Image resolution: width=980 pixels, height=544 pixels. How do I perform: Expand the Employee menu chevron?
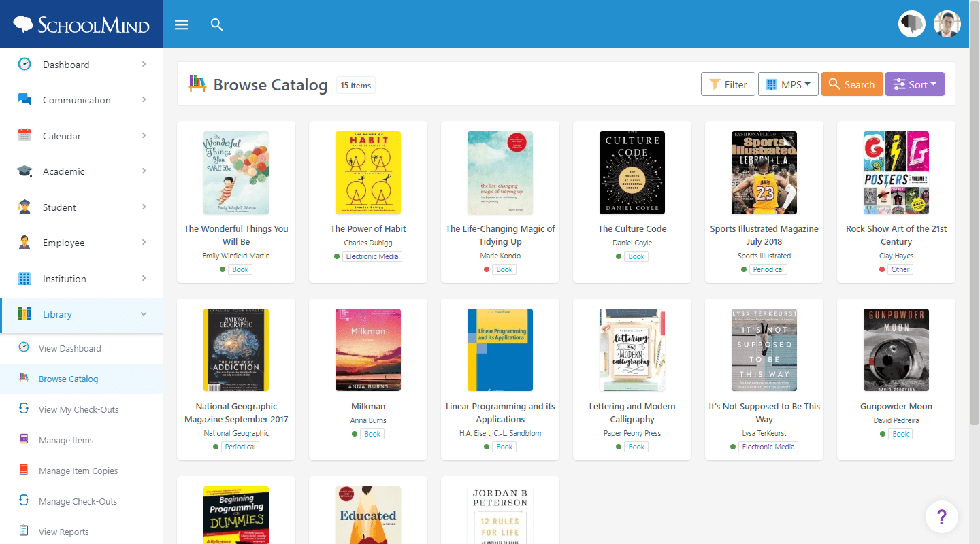(144, 242)
